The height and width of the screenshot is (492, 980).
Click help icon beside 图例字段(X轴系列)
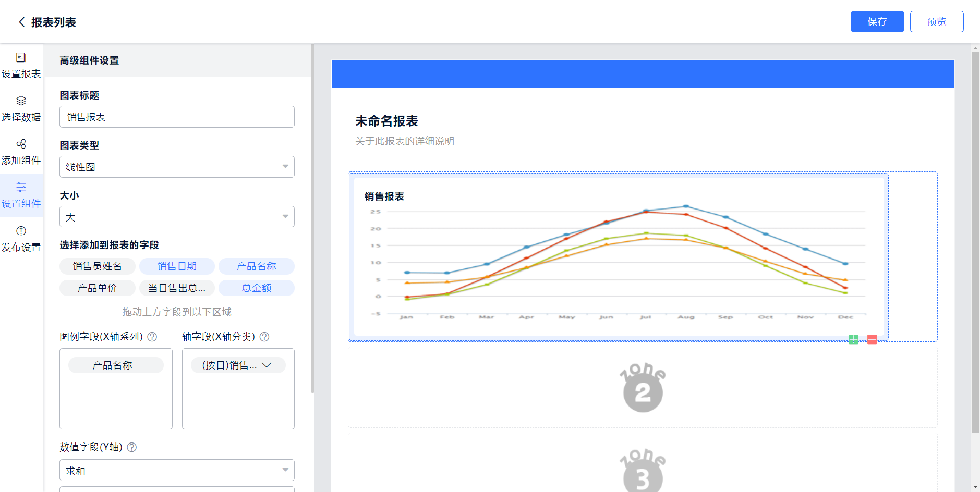pos(152,337)
